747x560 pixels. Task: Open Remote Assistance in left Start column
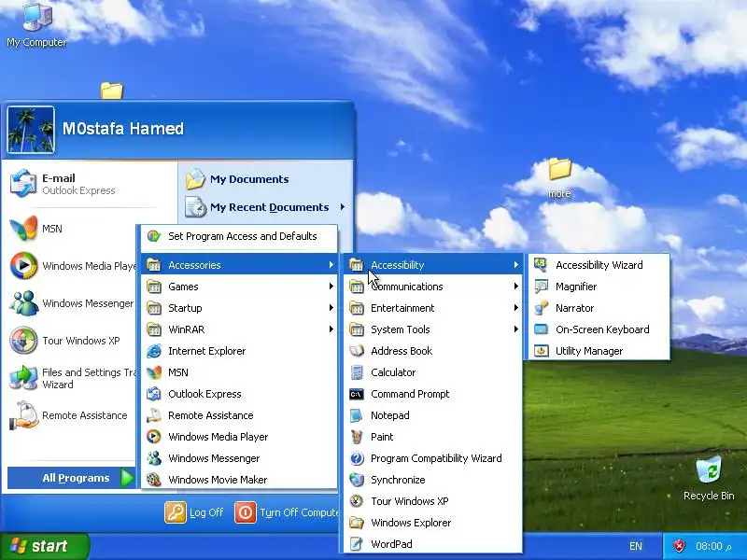72,415
